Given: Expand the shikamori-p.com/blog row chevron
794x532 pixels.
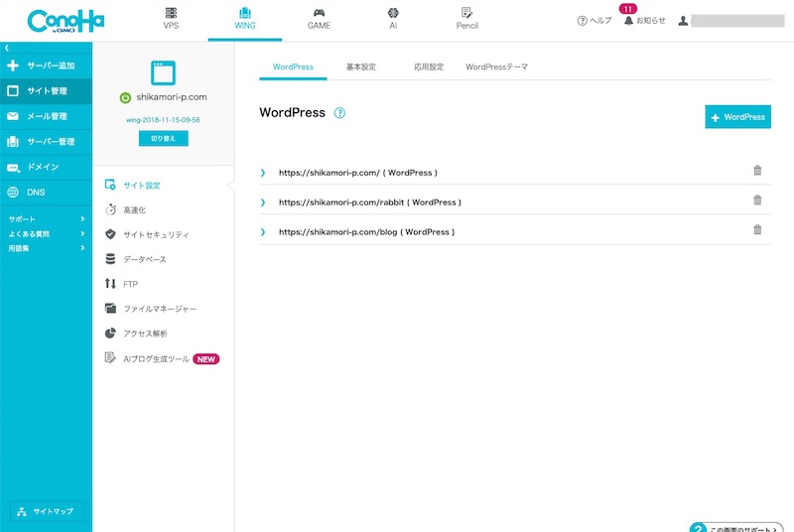Looking at the screenshot, I should click(x=263, y=231).
